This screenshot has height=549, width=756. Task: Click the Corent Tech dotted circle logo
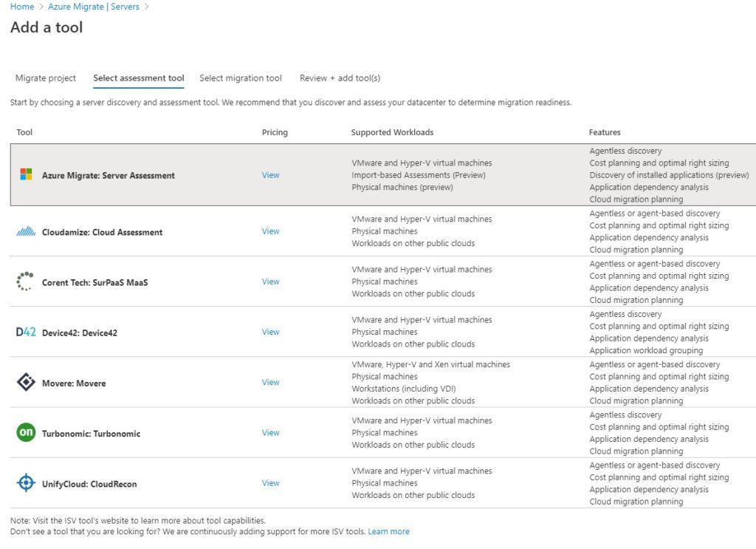point(25,282)
